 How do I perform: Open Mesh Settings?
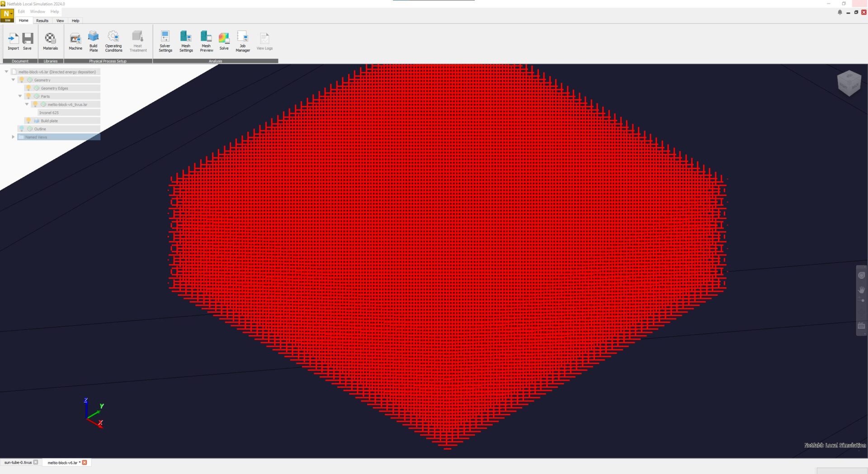pyautogui.click(x=186, y=40)
